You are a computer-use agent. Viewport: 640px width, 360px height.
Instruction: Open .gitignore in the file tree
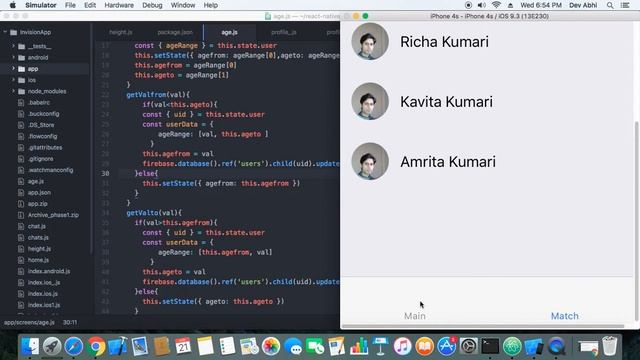41,159
